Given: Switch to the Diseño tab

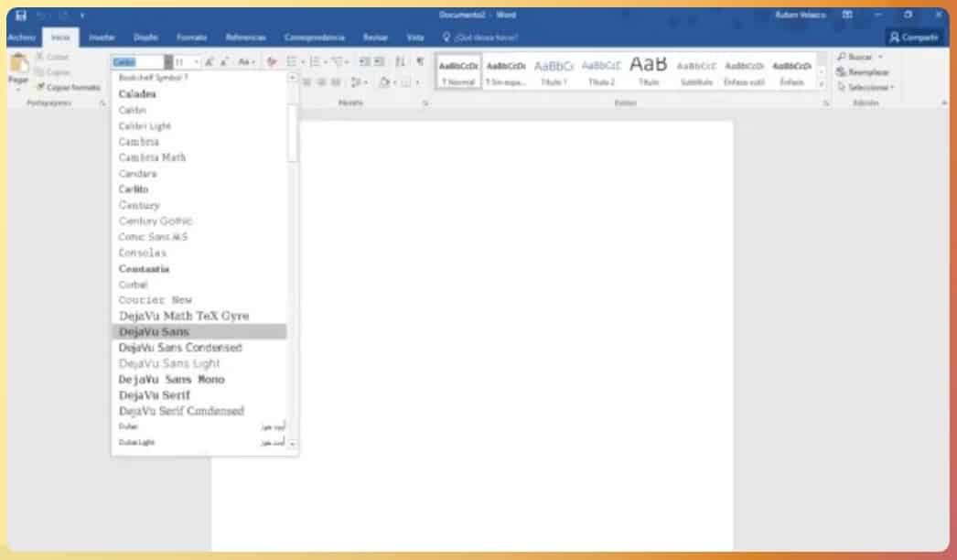Looking at the screenshot, I should pos(145,38).
